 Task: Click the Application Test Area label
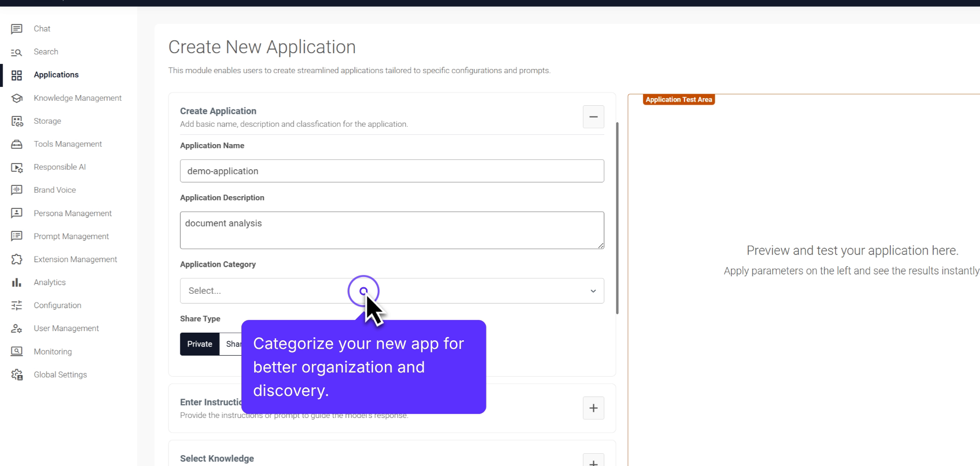tap(678, 100)
